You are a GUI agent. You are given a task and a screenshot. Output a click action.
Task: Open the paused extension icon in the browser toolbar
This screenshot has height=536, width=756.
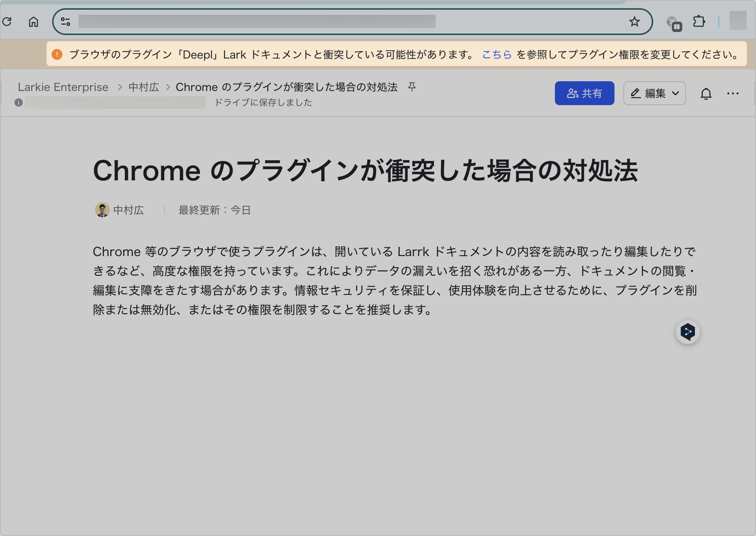[x=674, y=23]
